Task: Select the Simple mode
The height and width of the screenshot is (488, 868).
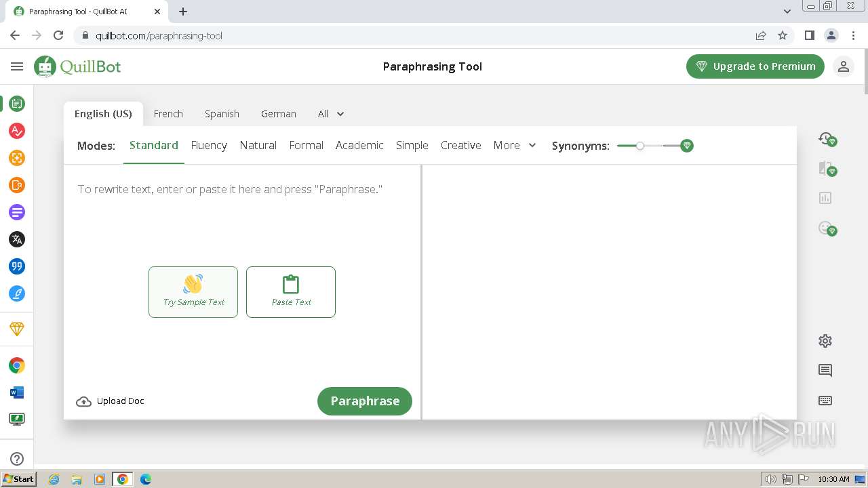Action: 412,145
